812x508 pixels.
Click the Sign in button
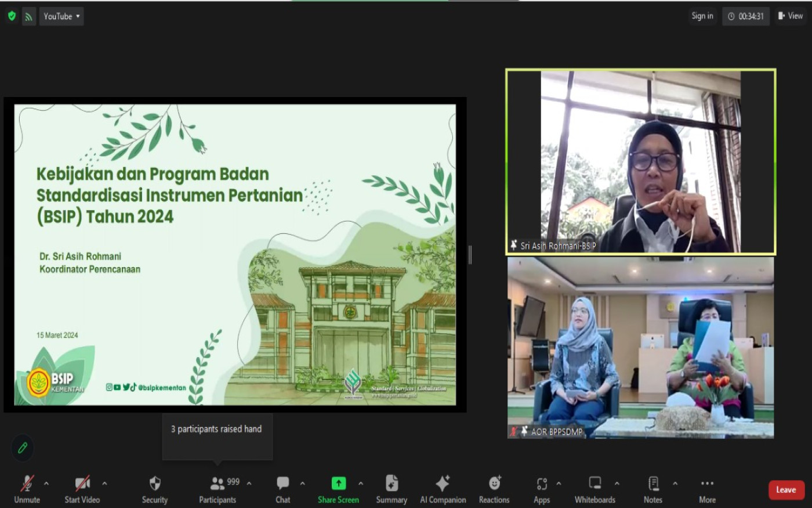coord(702,16)
